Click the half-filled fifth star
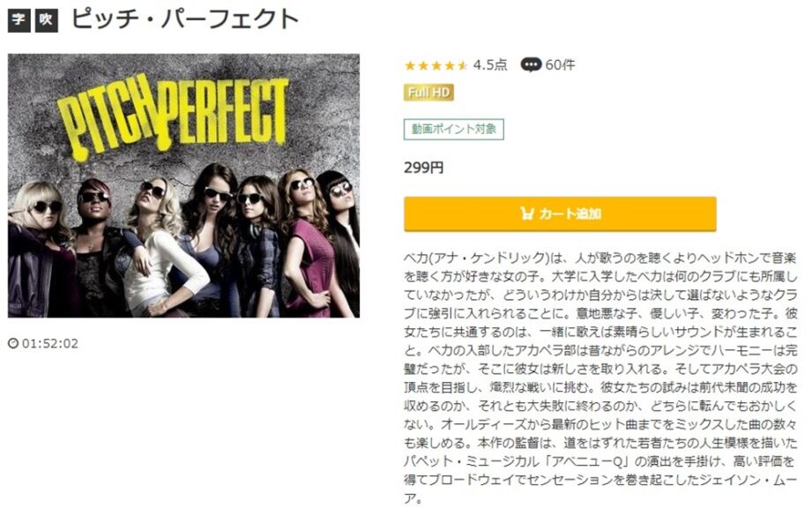This screenshot has width=812, height=516. (x=463, y=65)
